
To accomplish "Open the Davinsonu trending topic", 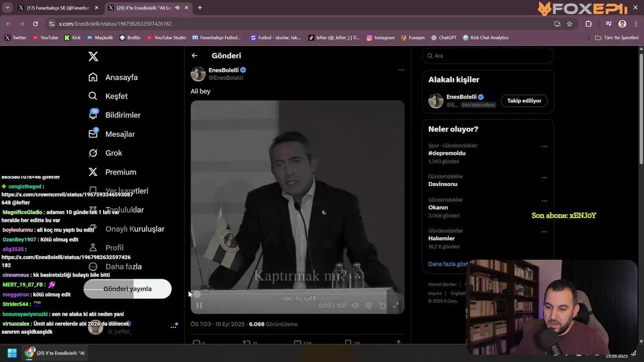I will (443, 184).
